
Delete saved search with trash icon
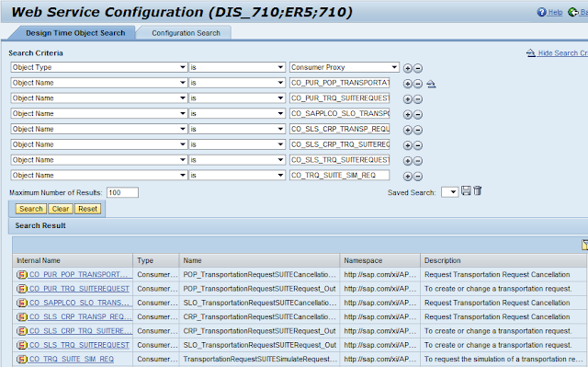point(477,190)
